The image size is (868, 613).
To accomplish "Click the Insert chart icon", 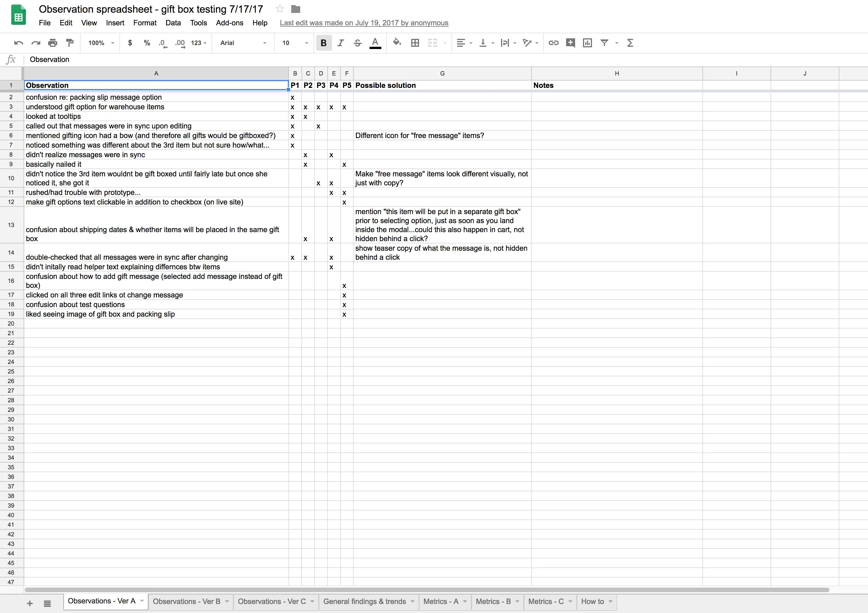I will coord(587,43).
